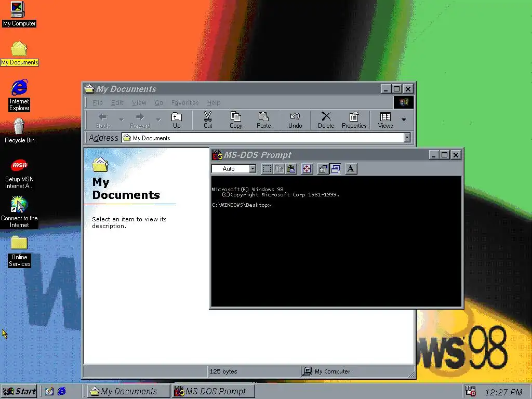The image size is (532, 399).
Task: Switch to My Documents taskbar button
Action: point(128,391)
